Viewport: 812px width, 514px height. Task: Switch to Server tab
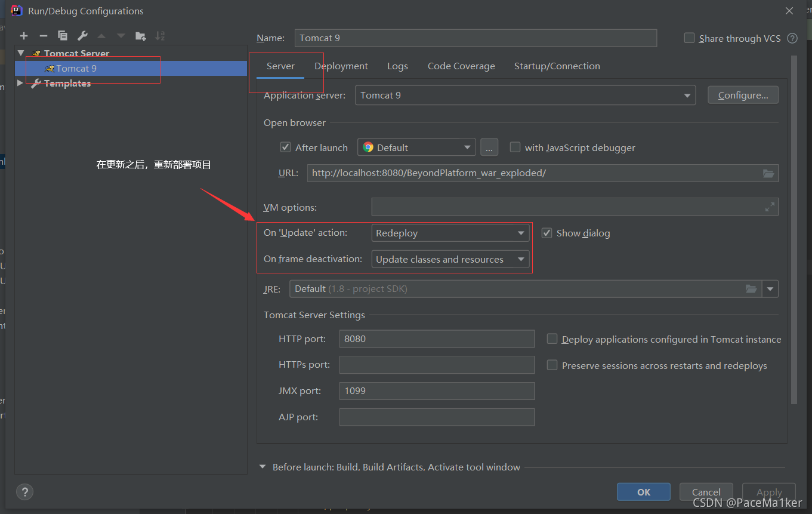tap(280, 66)
